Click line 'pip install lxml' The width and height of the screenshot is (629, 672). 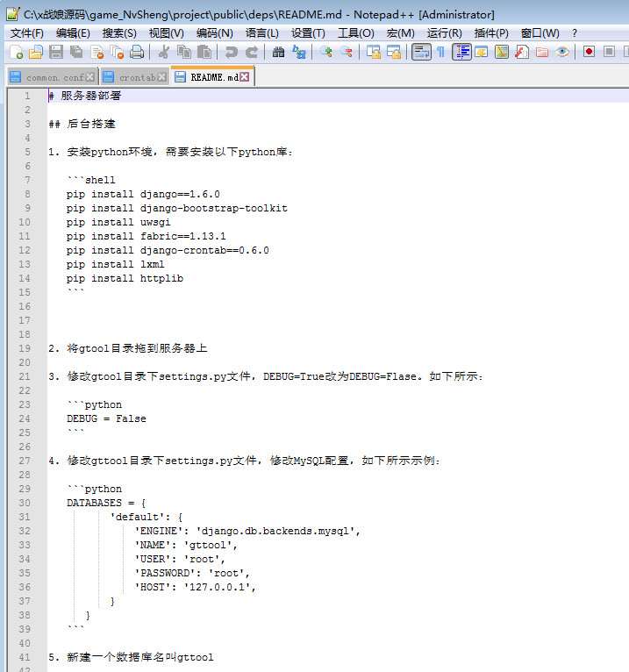115,264
